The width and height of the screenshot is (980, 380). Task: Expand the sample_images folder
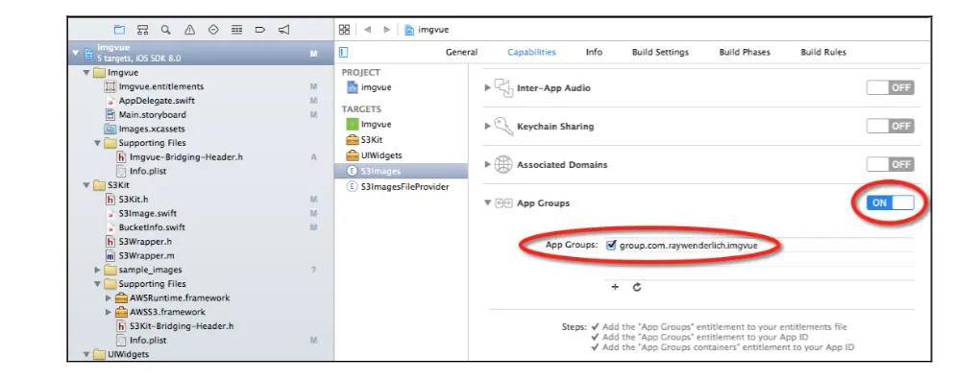[x=97, y=271]
